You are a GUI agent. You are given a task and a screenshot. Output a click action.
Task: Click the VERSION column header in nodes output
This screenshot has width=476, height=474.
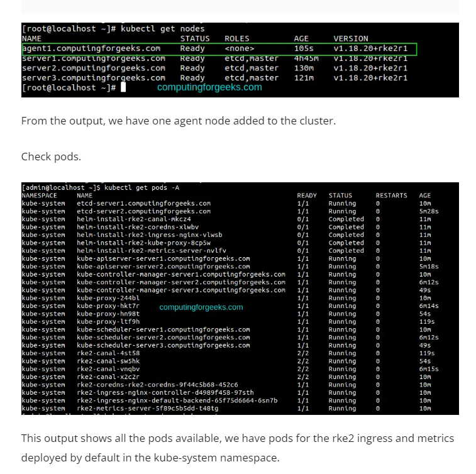[350, 38]
